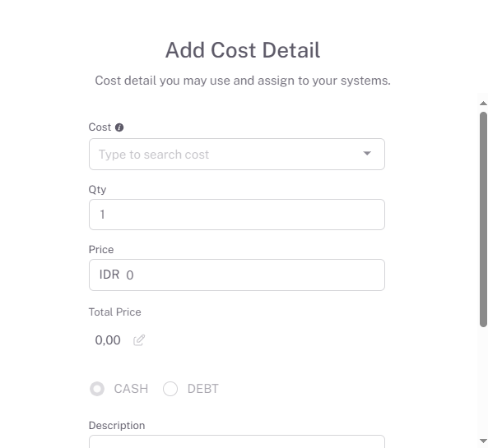
Task: Select the DEBT radio button
Action: tap(170, 389)
